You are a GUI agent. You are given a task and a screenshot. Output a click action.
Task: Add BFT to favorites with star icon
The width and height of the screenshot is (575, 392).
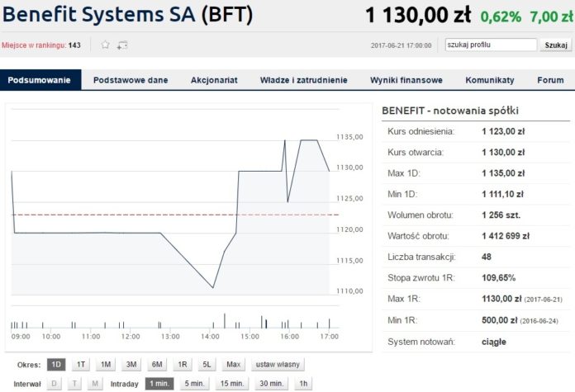click(x=105, y=45)
